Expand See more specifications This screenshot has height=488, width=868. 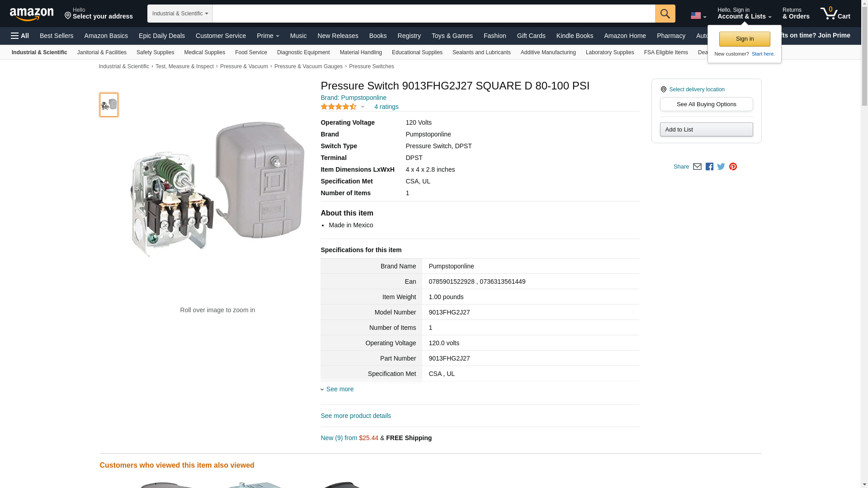340,389
